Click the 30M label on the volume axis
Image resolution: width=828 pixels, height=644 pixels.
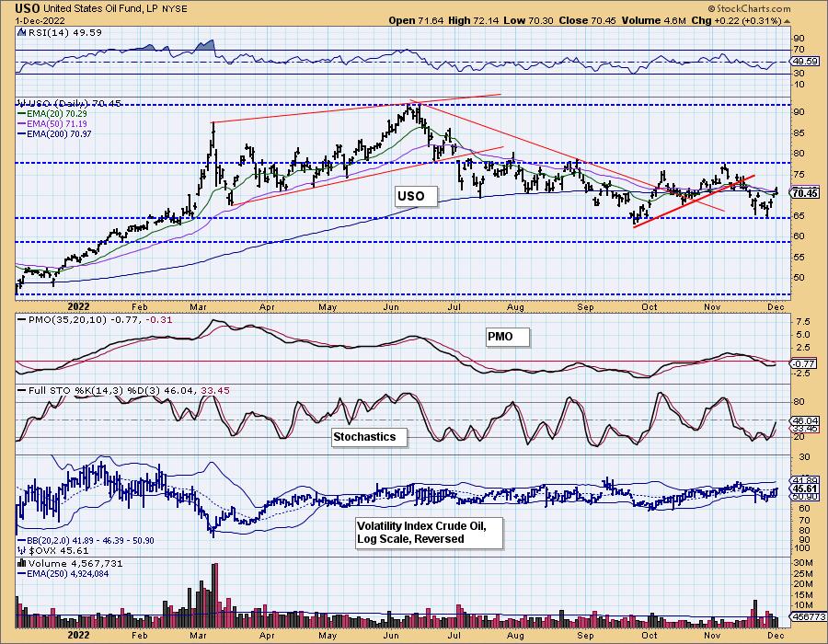click(802, 563)
